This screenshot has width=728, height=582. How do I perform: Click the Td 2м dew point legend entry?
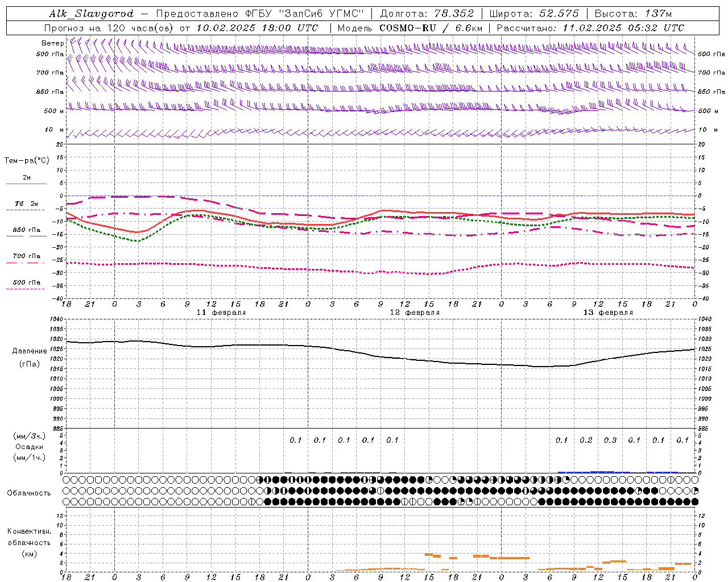26,203
